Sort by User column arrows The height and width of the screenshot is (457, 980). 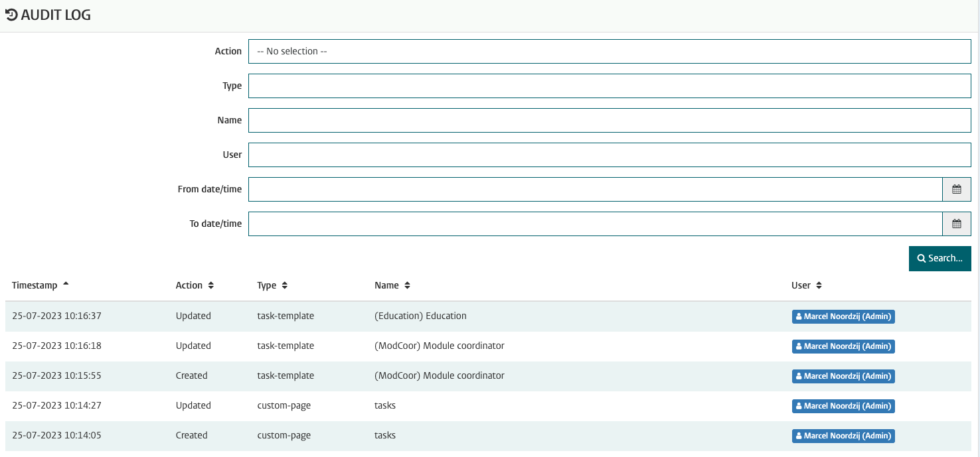coord(819,285)
